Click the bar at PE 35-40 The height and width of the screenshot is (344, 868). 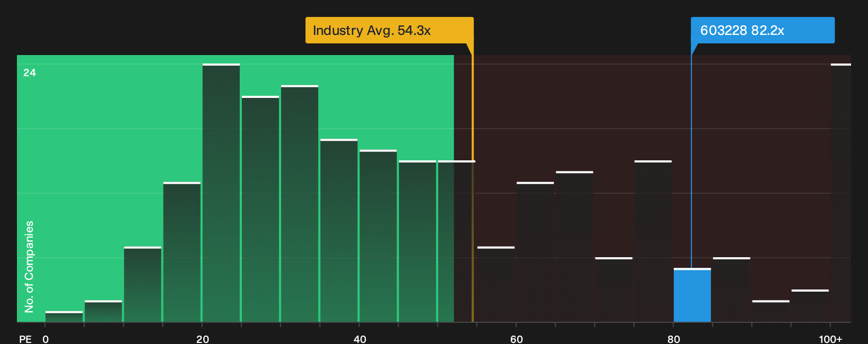click(339, 230)
